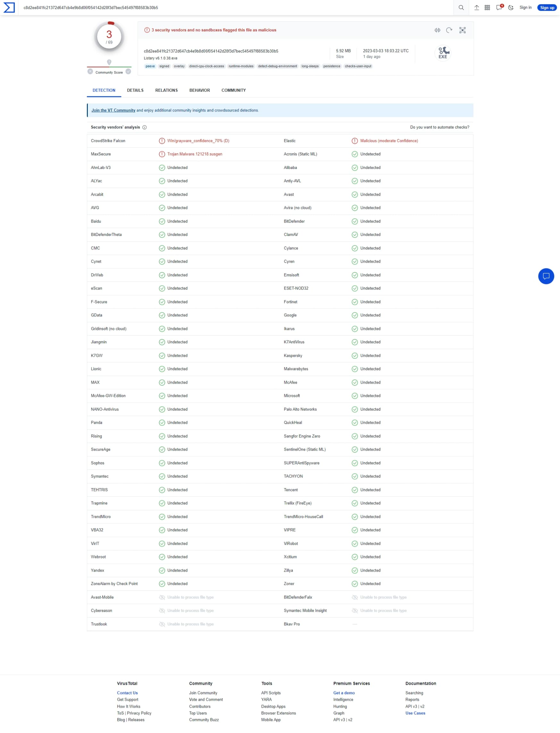Click the detect-debug-environment tag
Image resolution: width=560 pixels, height=733 pixels.
pyautogui.click(x=277, y=66)
